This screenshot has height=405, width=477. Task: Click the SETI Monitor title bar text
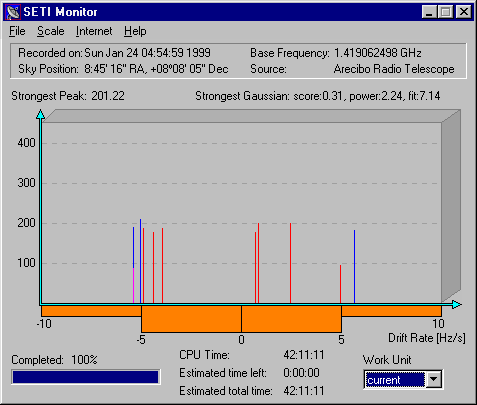tap(60, 12)
